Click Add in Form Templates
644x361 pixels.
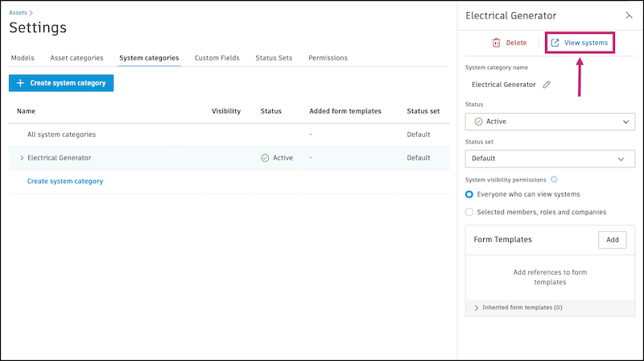pyautogui.click(x=612, y=239)
